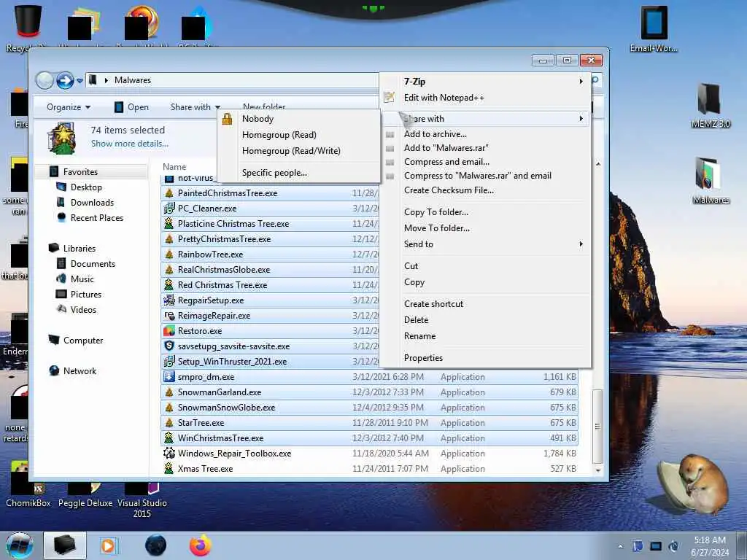This screenshot has width=747, height=560.
Task: Click the savsetupg_savsite-savsite.exe shield icon
Action: pyautogui.click(x=169, y=346)
